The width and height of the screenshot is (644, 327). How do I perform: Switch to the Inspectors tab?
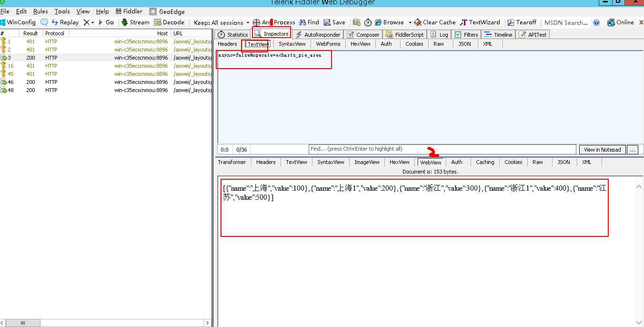(272, 34)
